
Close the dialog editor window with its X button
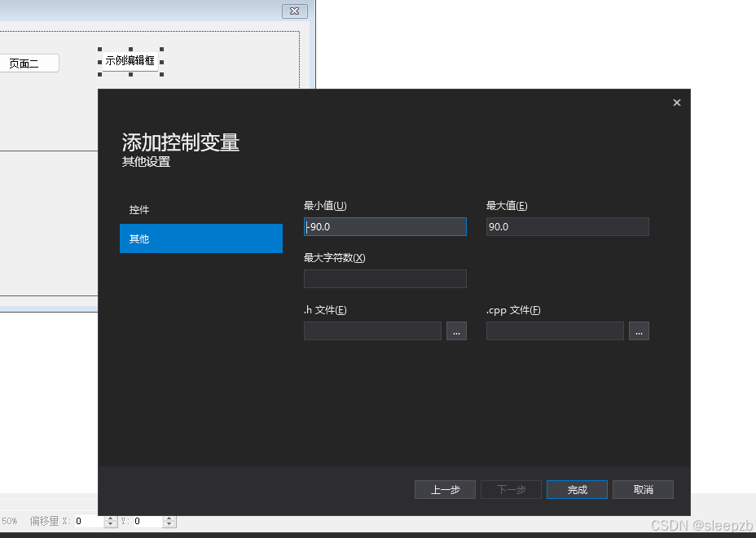tap(294, 11)
